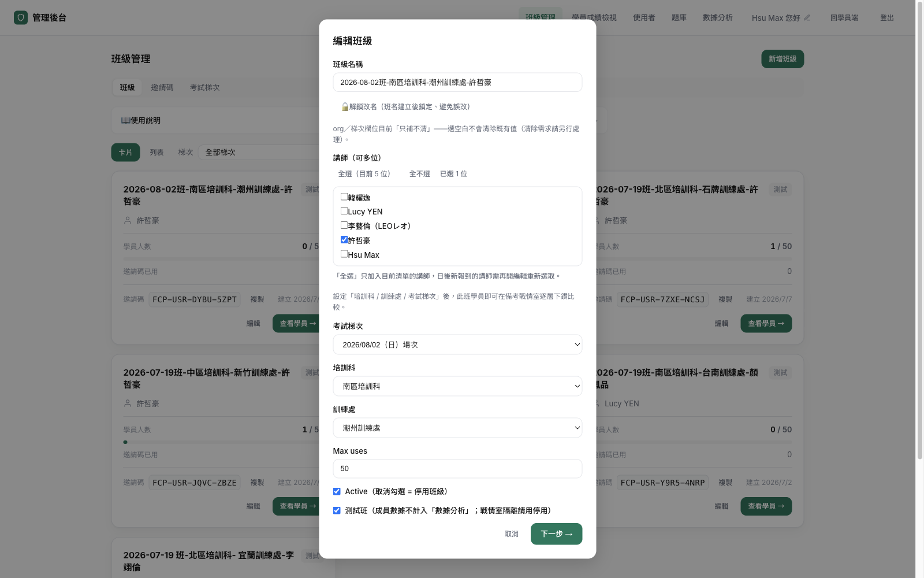Click the Hsu Max 您好 account label
The width and height of the screenshot is (924, 578).
(776, 18)
